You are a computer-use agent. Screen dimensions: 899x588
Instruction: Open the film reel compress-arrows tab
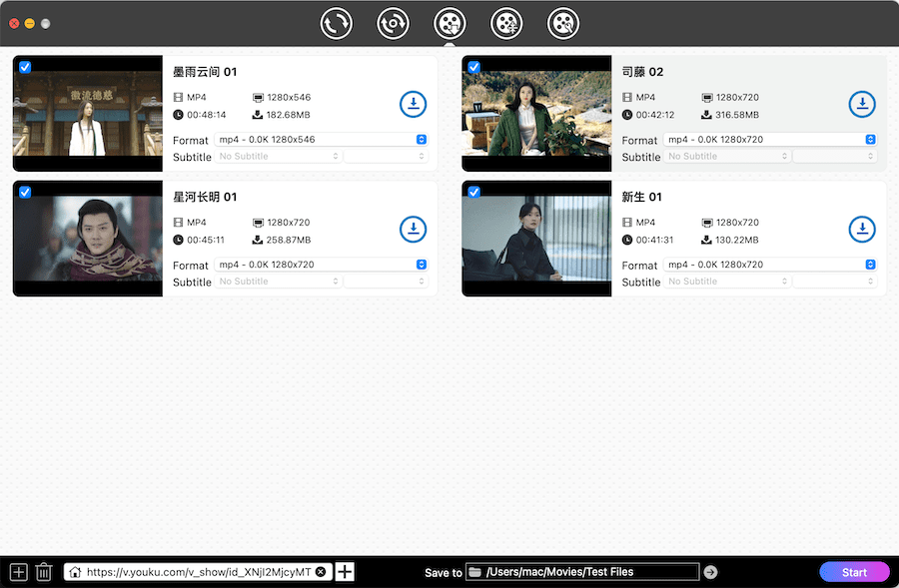(506, 24)
